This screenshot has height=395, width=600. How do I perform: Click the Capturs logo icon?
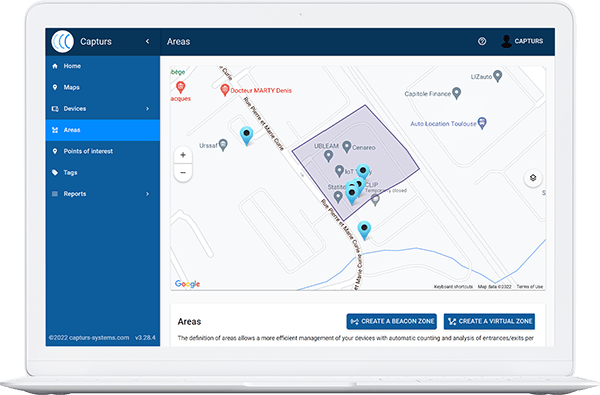pyautogui.click(x=62, y=41)
